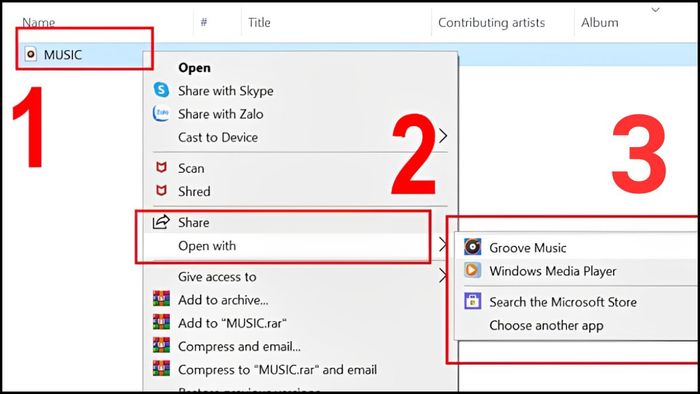This screenshot has height=394, width=700.
Task: Click the Groove Music app icon
Action: (x=472, y=247)
